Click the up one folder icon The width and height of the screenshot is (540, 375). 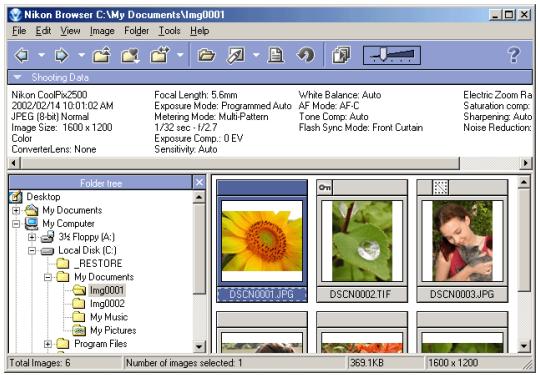[102, 55]
